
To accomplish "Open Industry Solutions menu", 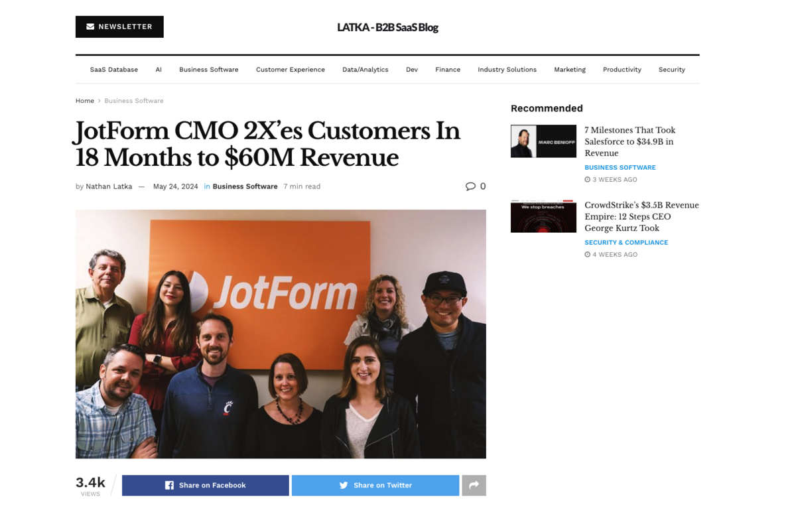I will click(507, 70).
